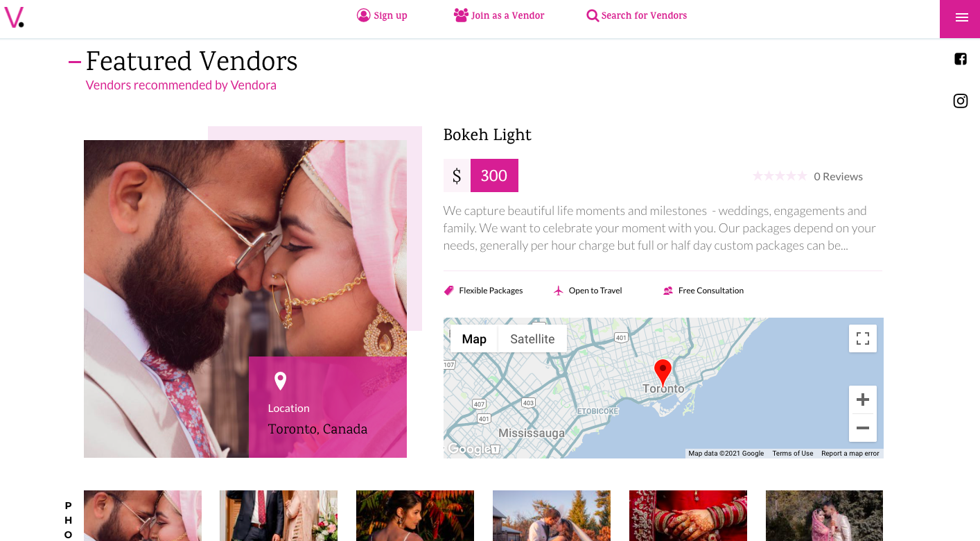This screenshot has width=980, height=541.
Task: Select the Map view tab
Action: pos(474,339)
